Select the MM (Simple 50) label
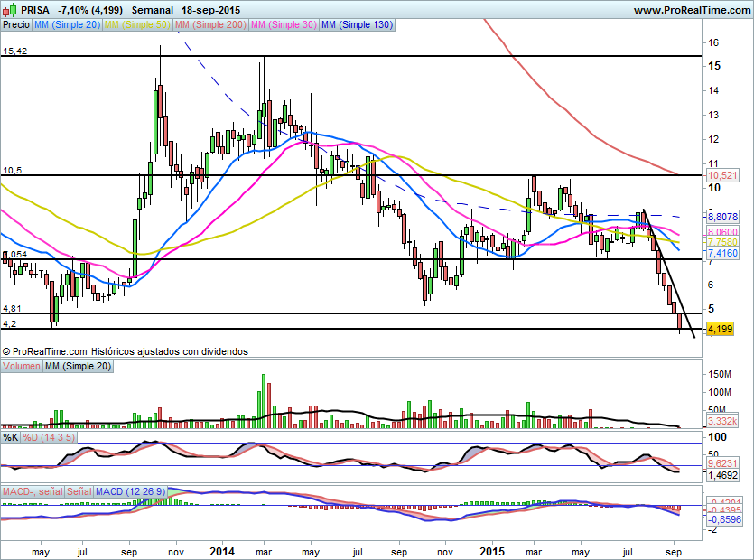The image size is (754, 560). [x=137, y=24]
